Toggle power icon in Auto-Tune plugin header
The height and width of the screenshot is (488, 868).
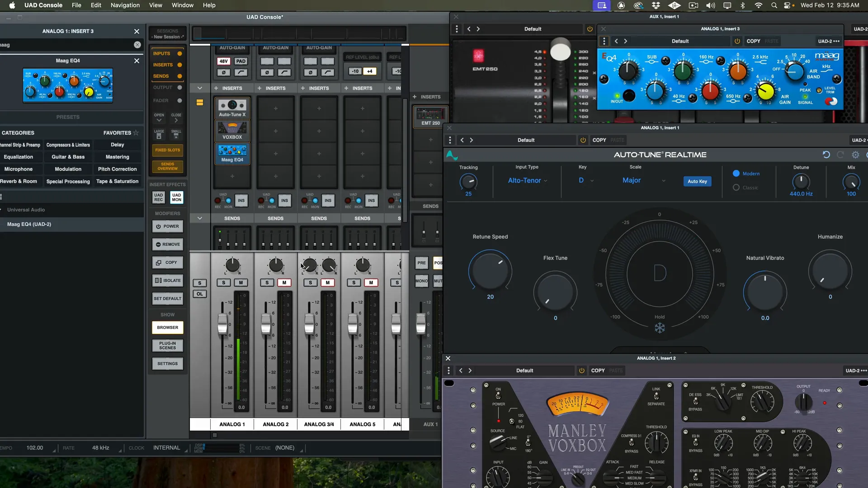click(x=583, y=140)
